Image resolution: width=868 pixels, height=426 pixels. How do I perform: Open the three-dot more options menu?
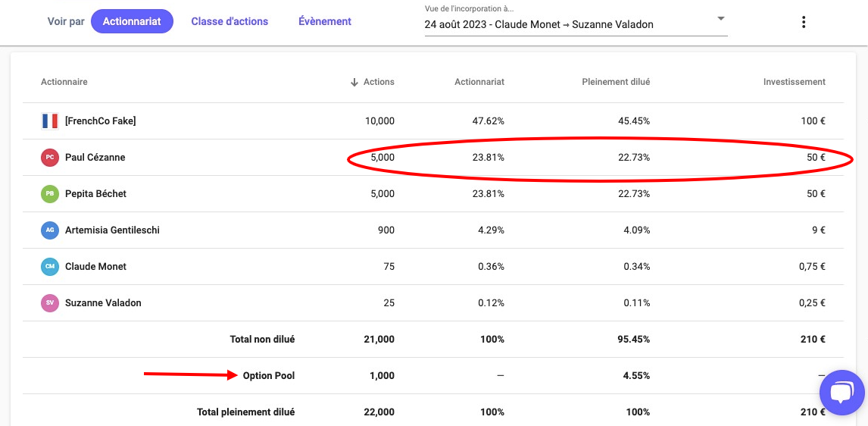(803, 22)
